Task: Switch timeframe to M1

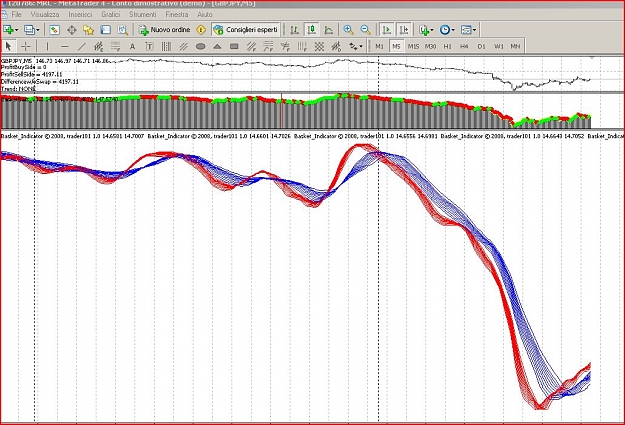Action: [379, 47]
